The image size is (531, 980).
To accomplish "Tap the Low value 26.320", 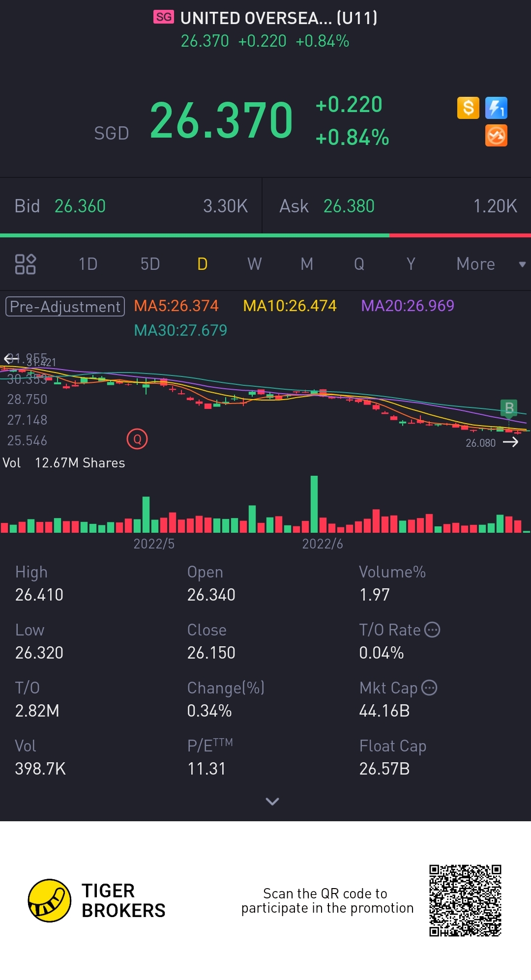I will (x=39, y=653).
